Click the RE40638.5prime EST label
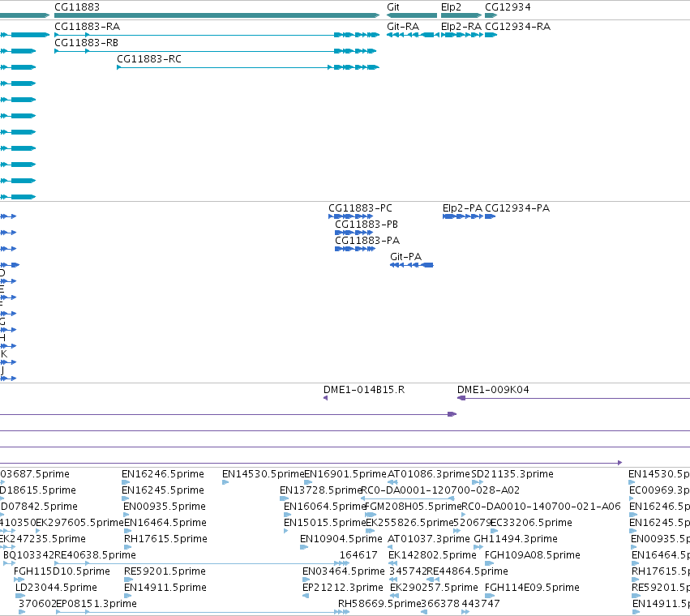Image resolution: width=690 pixels, height=616 pixels. [x=95, y=555]
